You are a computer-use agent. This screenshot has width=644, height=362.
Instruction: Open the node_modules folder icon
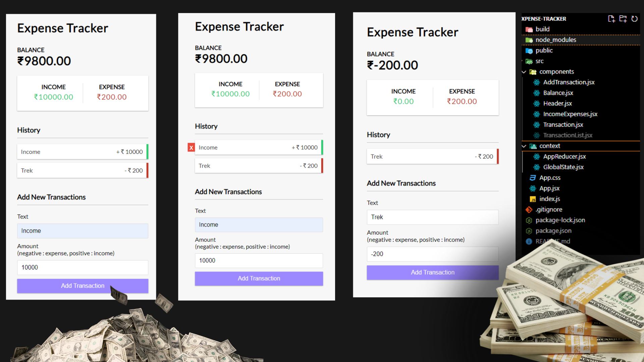(x=529, y=40)
